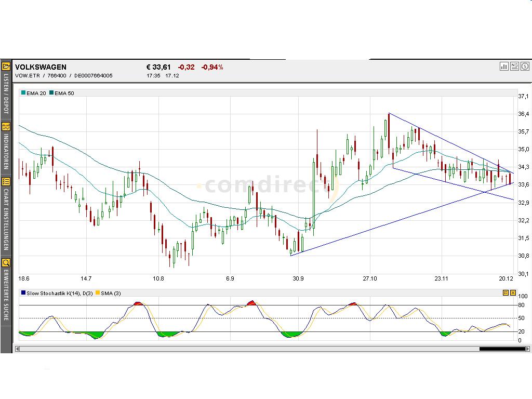Click the 20.12 date axis label
The image size is (532, 399).
(506, 278)
